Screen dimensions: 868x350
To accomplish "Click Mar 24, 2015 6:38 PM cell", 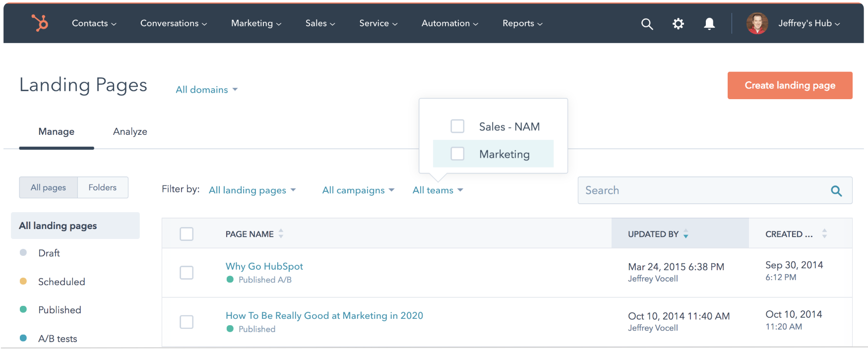I will click(x=676, y=267).
